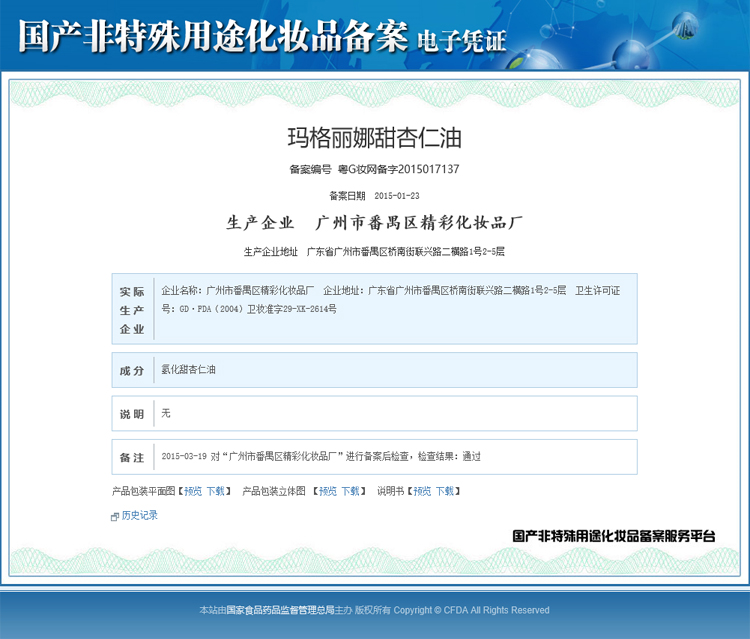This screenshot has height=639, width=750.
Task: Preview the 产品包装平面图 image
Action: [193, 491]
